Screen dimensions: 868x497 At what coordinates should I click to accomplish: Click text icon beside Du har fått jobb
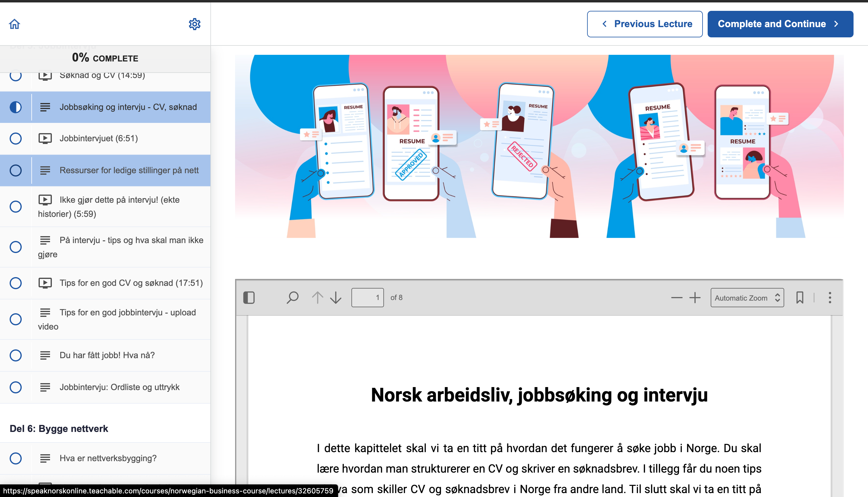(x=45, y=355)
